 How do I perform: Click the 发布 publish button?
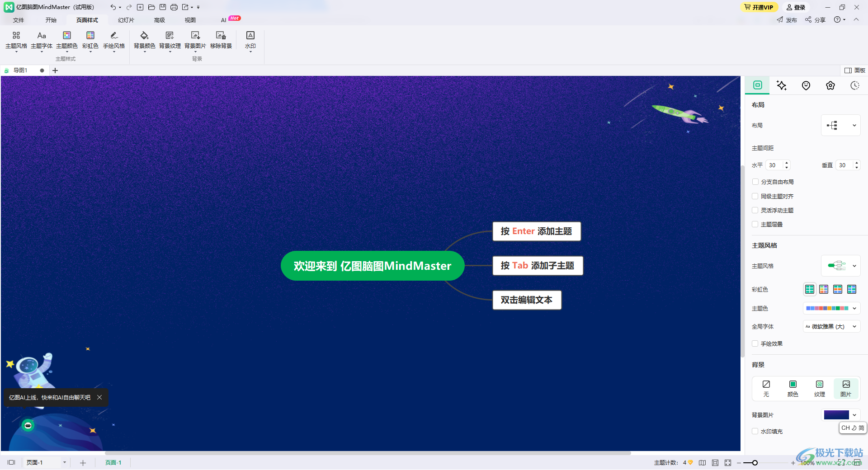[x=787, y=20]
